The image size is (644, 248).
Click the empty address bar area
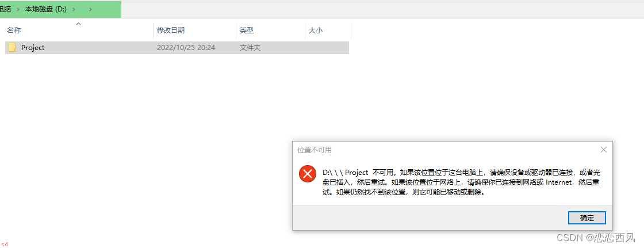[382, 9]
